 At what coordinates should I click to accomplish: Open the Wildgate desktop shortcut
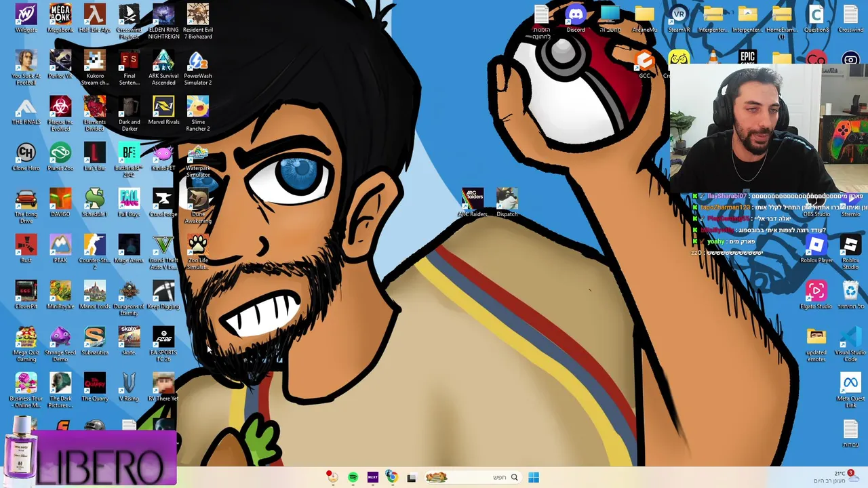(26, 18)
